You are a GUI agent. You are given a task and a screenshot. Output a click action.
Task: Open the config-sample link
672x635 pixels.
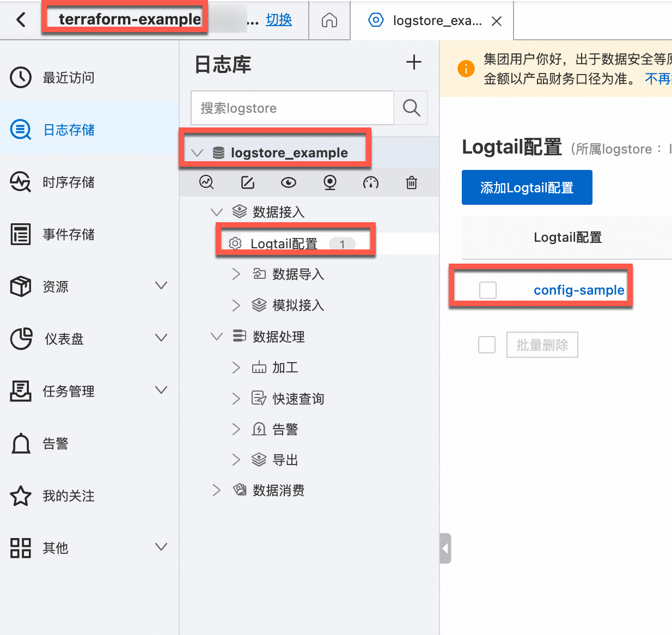pyautogui.click(x=578, y=290)
